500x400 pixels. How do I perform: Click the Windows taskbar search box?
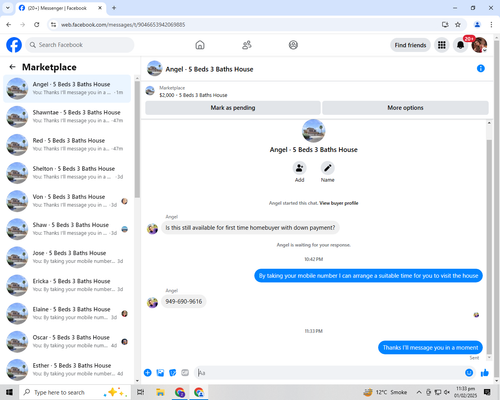click(76, 392)
